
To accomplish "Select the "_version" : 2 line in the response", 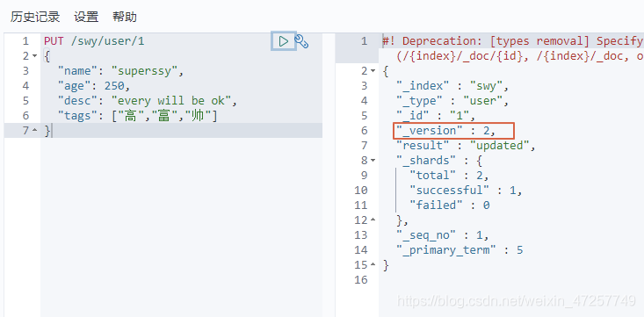I will (x=446, y=131).
